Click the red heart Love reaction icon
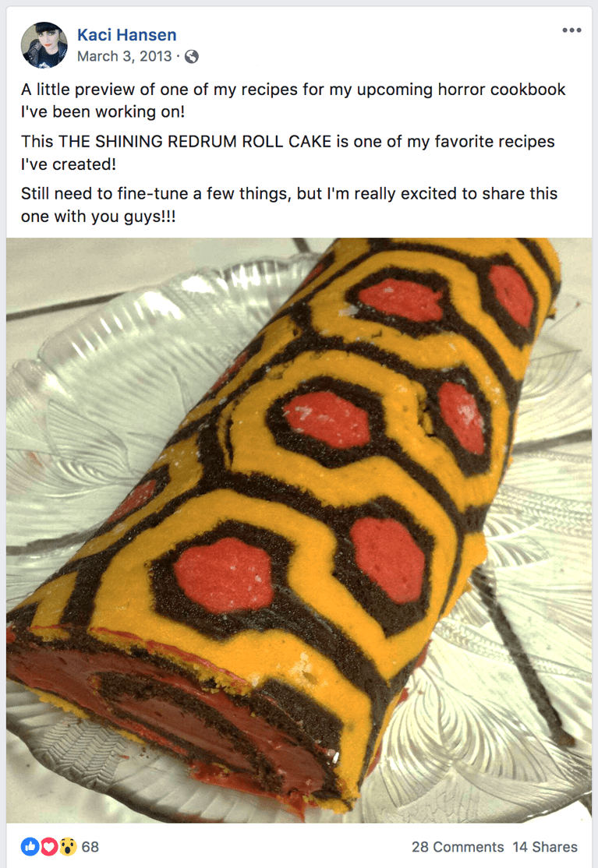 [x=48, y=846]
